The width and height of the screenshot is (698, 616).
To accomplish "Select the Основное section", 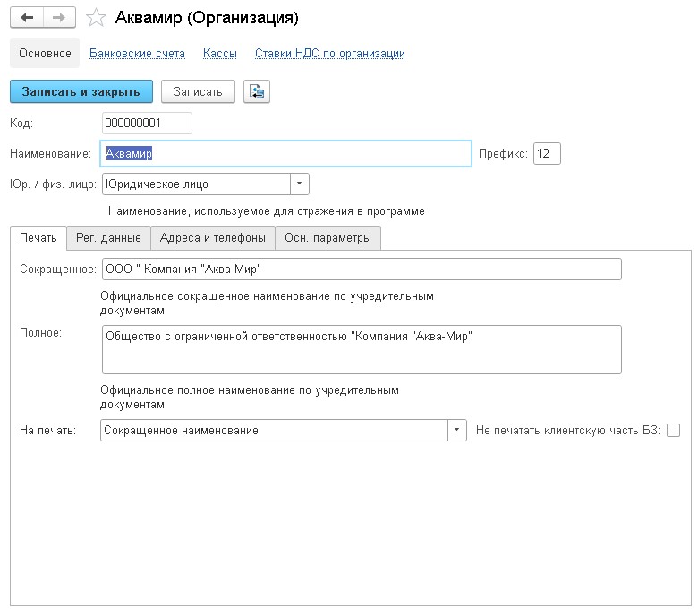I will (x=45, y=54).
